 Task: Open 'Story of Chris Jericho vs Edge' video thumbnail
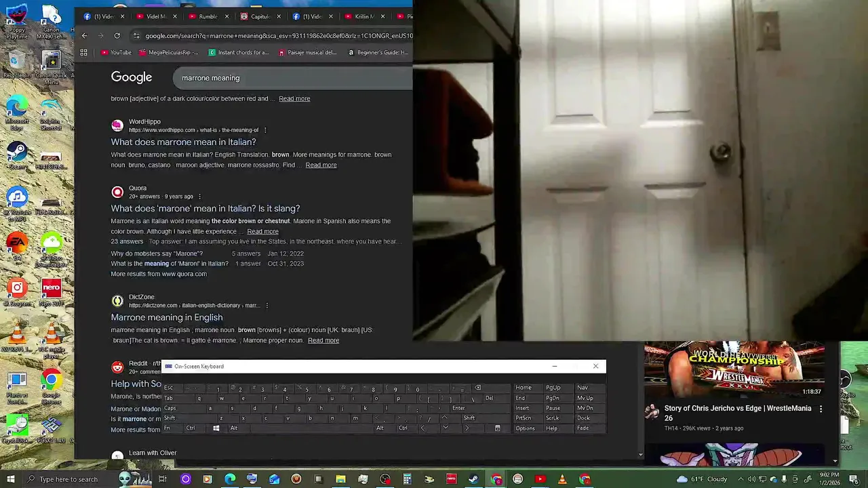pos(734,370)
